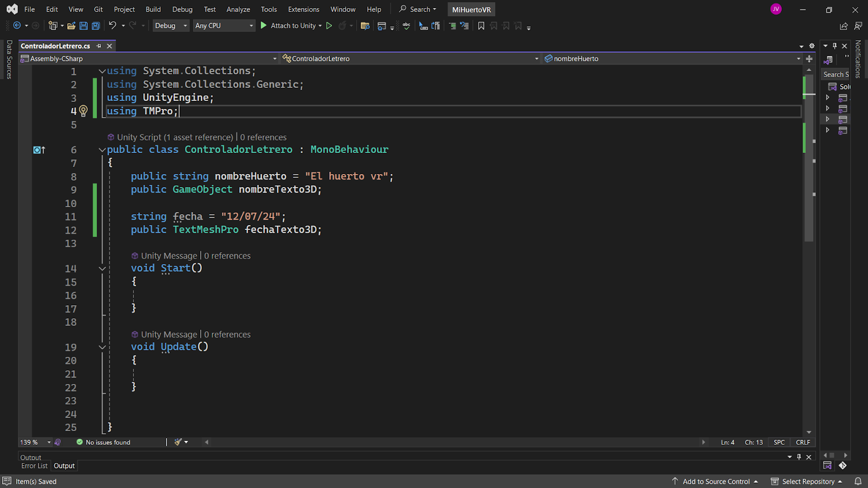Switch to the Error List tab

(34, 466)
